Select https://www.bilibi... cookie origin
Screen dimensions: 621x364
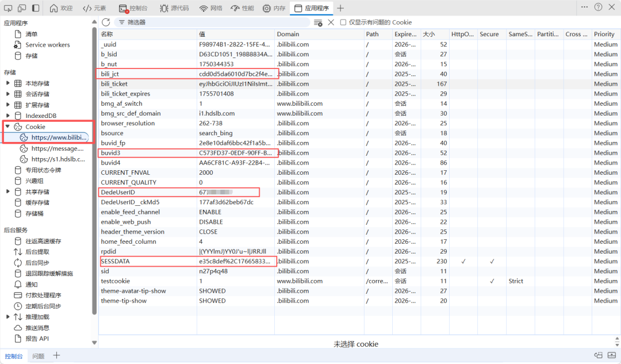(59, 137)
